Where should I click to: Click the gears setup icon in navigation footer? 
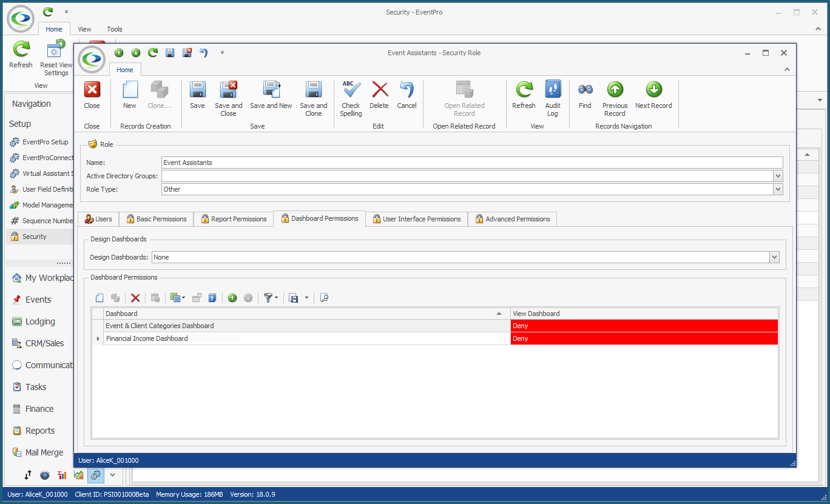coord(96,475)
